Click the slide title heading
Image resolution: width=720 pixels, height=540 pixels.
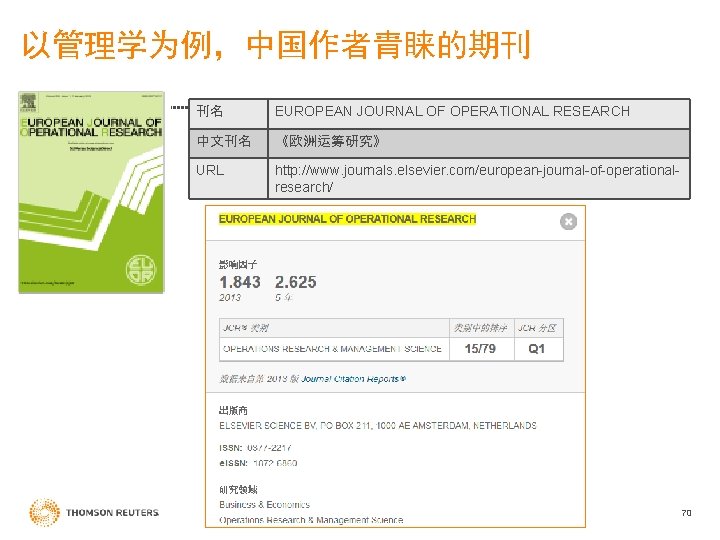[x=277, y=45]
